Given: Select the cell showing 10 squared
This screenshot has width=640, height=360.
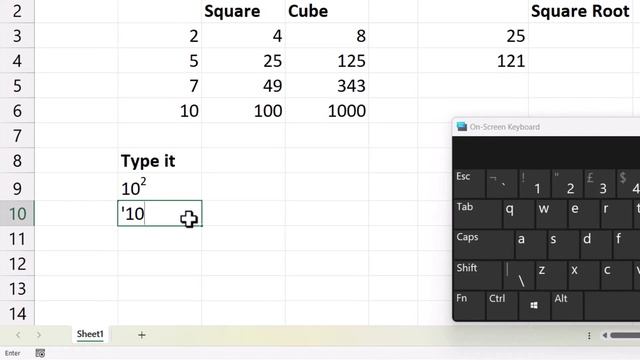Looking at the screenshot, I should tap(160, 187).
